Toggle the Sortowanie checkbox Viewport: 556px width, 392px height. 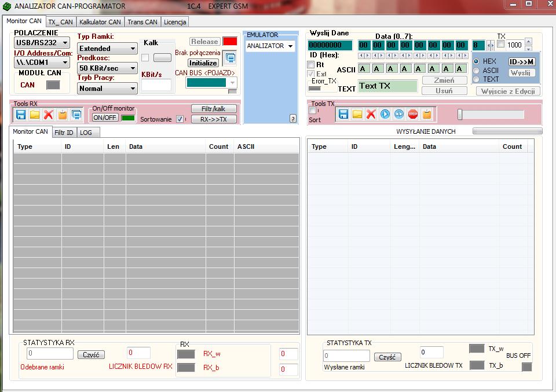[x=180, y=119]
